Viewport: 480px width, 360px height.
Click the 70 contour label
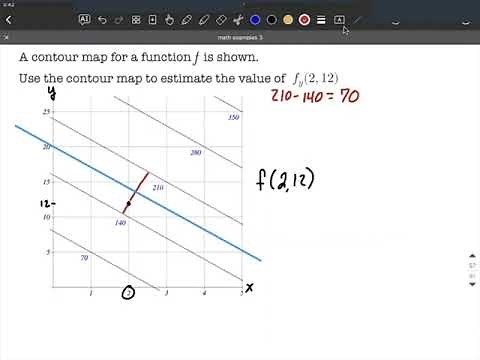pos(84,258)
